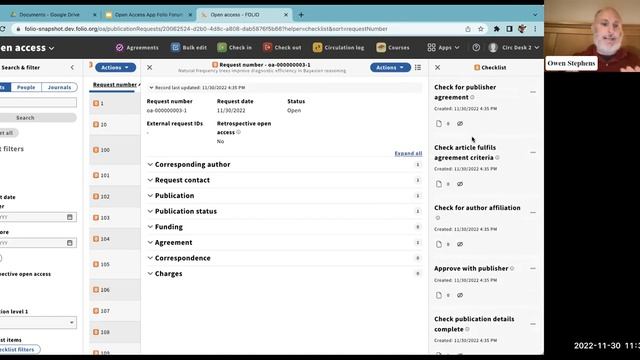Screen dimensions: 640x360
Task: Toggle visibility for Check for author affiliation
Action: point(460,244)
